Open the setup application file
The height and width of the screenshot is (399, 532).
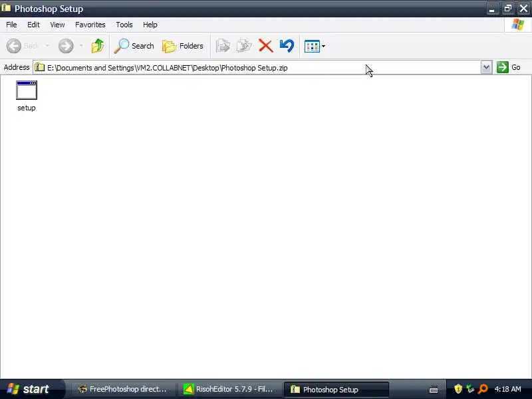(x=27, y=90)
